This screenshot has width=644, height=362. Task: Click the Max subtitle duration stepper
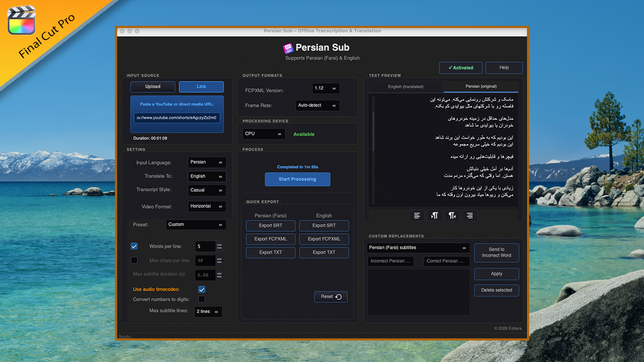click(219, 274)
